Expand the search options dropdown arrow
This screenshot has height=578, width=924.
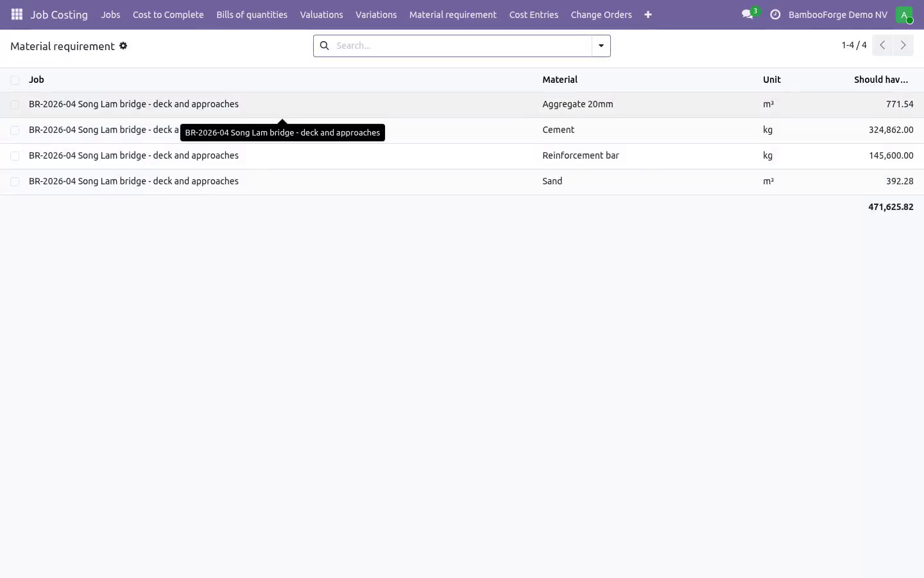click(x=601, y=46)
